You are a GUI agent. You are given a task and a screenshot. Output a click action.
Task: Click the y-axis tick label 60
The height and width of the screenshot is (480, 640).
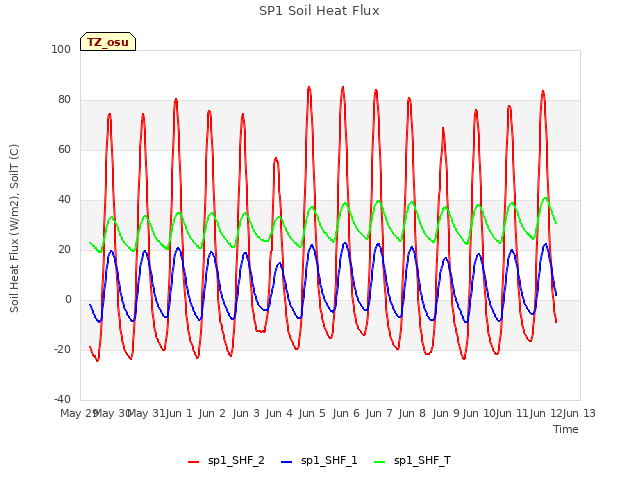click(64, 150)
